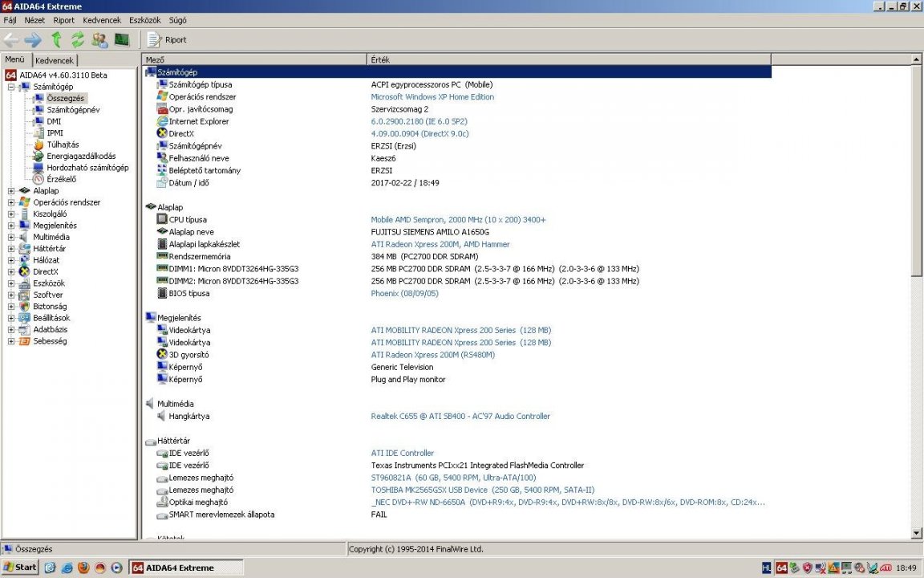Open the Internet Explorer version link
Image resolution: width=924 pixels, height=578 pixels.
click(419, 121)
